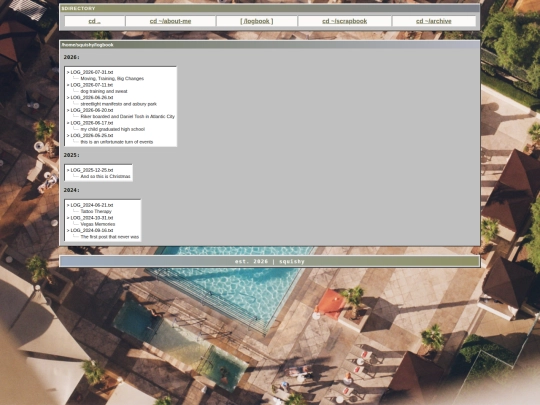Click the '2026:' year heading
Screen dimensions: 540x405
pyautogui.click(x=72, y=57)
